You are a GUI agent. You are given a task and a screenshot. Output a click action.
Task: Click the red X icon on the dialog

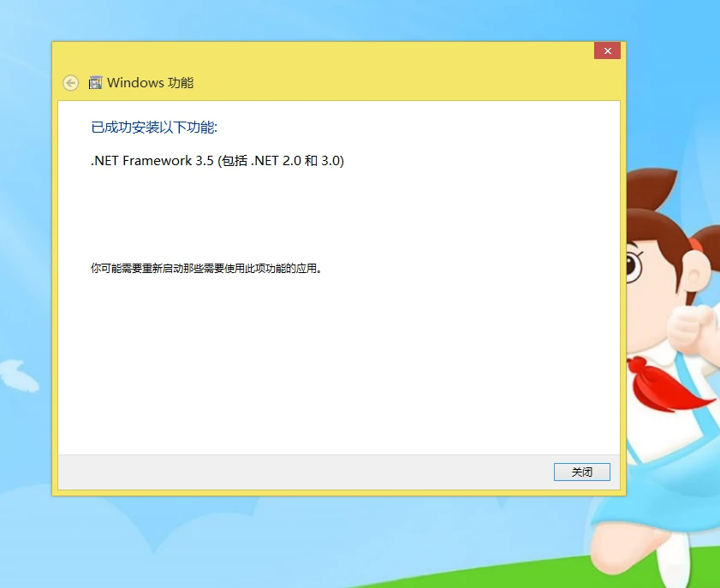point(607,50)
